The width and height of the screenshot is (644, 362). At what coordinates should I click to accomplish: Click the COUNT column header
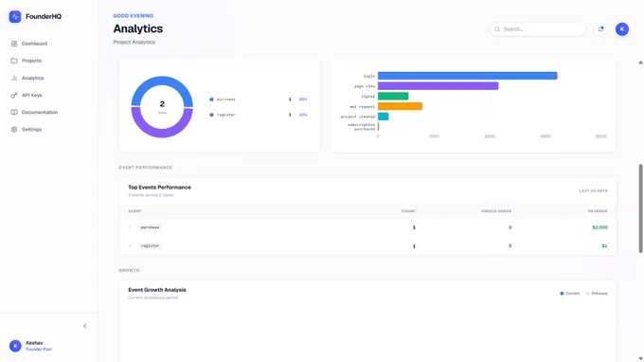408,211
